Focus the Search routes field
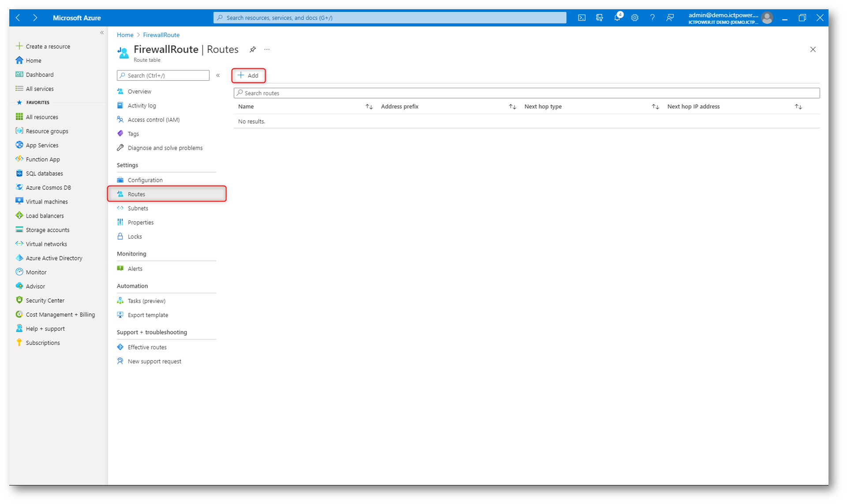The image size is (847, 504). [526, 93]
